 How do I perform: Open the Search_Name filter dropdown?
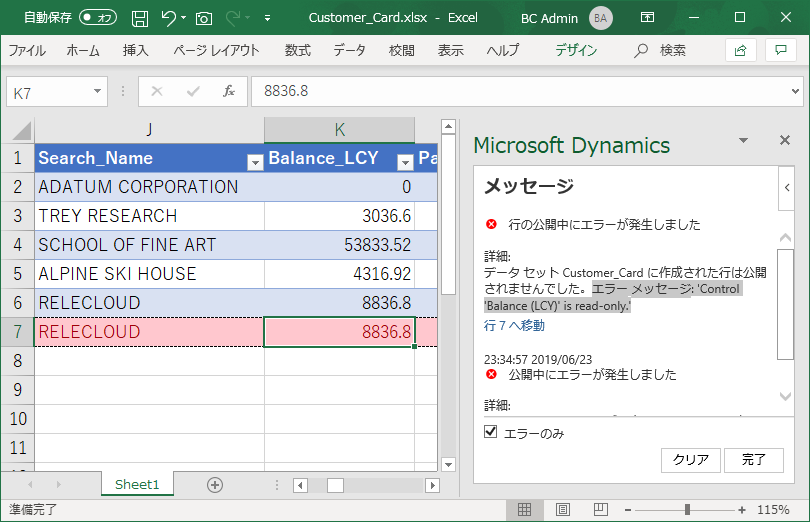click(x=255, y=162)
